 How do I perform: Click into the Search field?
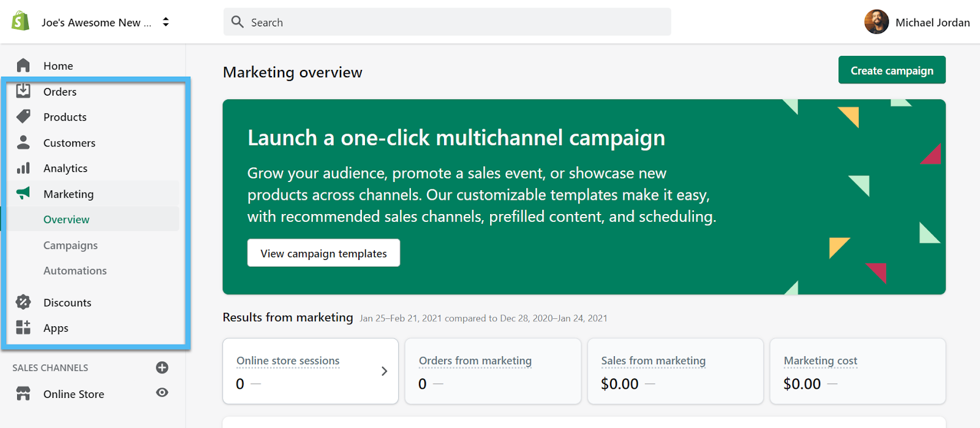tap(447, 22)
